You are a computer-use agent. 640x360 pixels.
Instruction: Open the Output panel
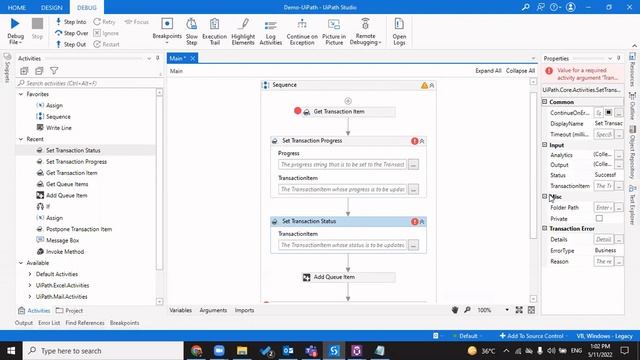click(x=24, y=323)
